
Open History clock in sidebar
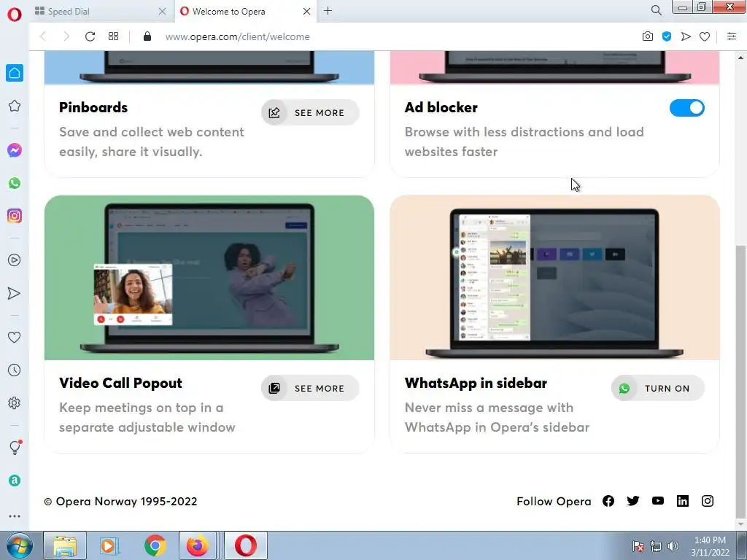[15, 370]
